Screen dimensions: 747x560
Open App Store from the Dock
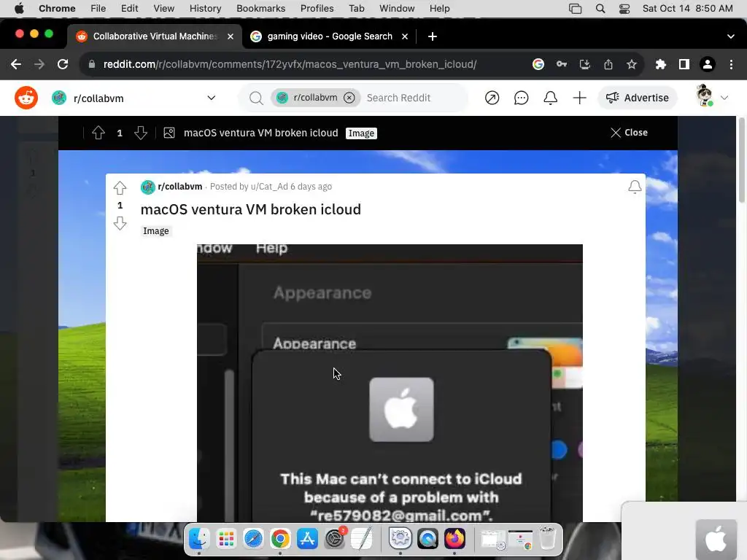pos(307,539)
